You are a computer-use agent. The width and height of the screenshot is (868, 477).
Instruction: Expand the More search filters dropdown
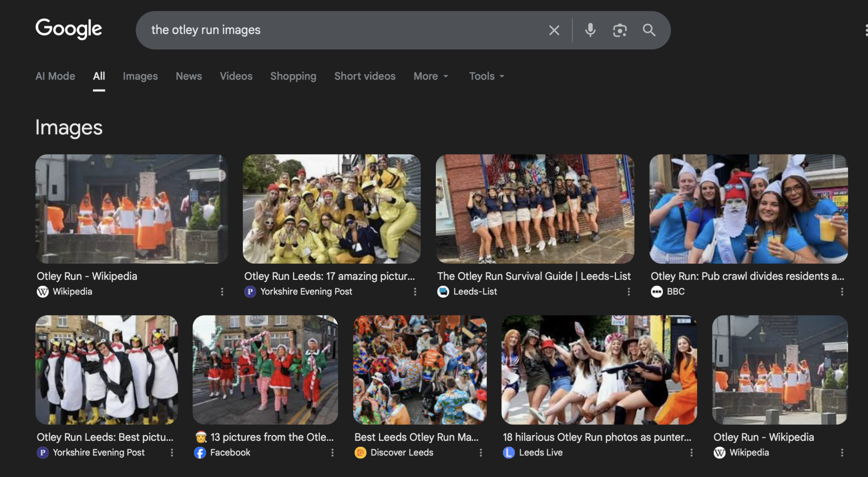[431, 76]
